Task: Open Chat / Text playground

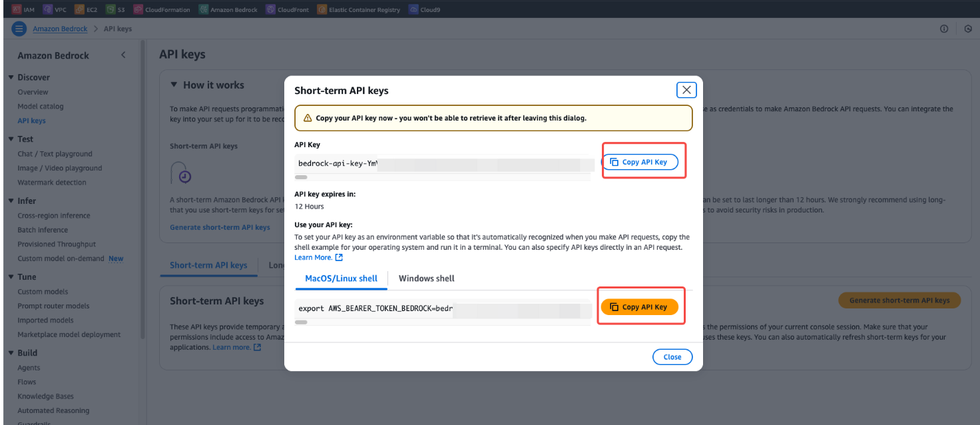Action: click(x=55, y=154)
